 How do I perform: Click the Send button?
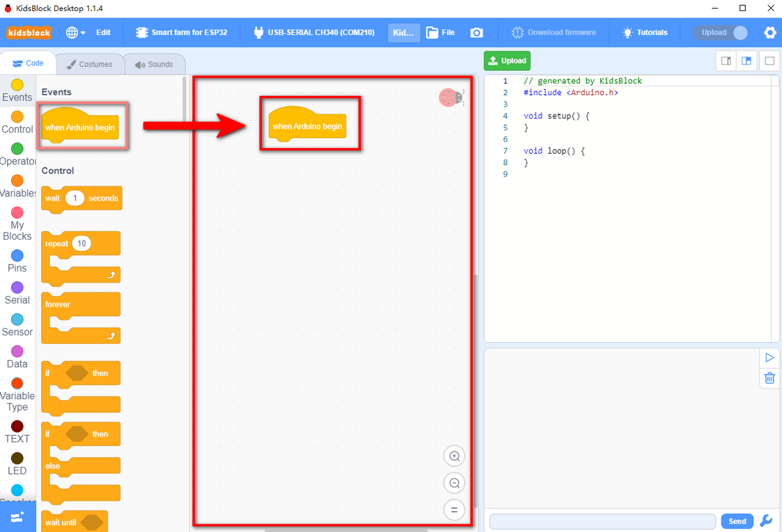[x=737, y=521]
